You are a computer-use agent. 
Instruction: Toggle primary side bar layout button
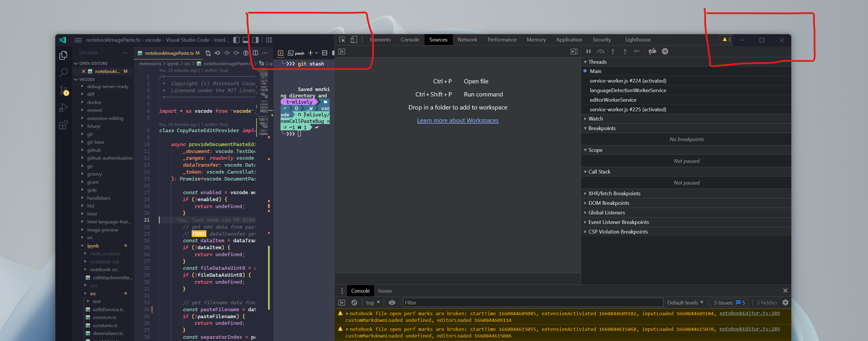click(236, 40)
